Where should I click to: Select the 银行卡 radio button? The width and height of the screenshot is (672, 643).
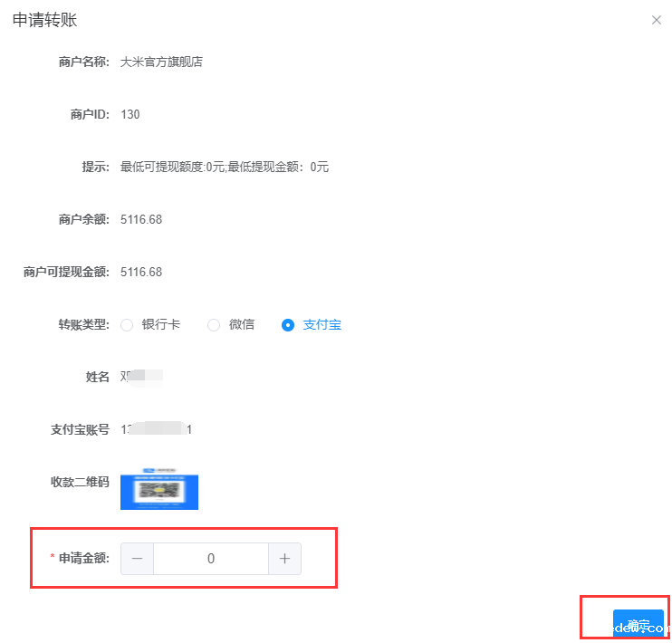127,325
